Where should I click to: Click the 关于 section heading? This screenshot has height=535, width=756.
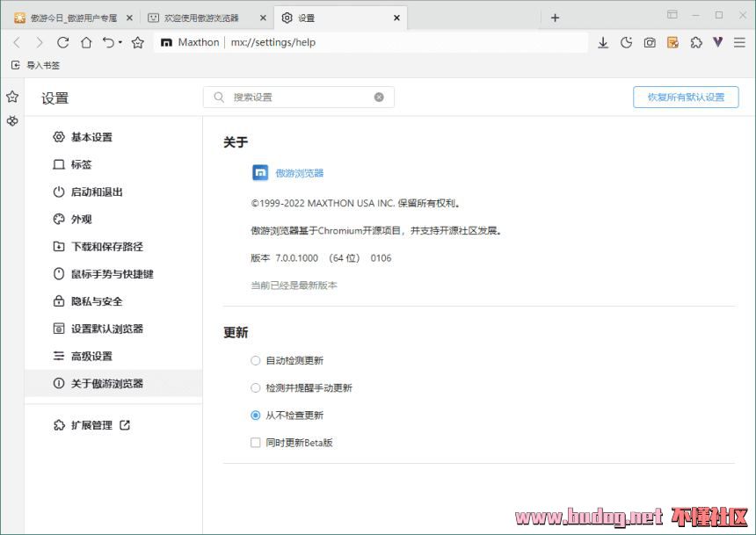coord(236,142)
